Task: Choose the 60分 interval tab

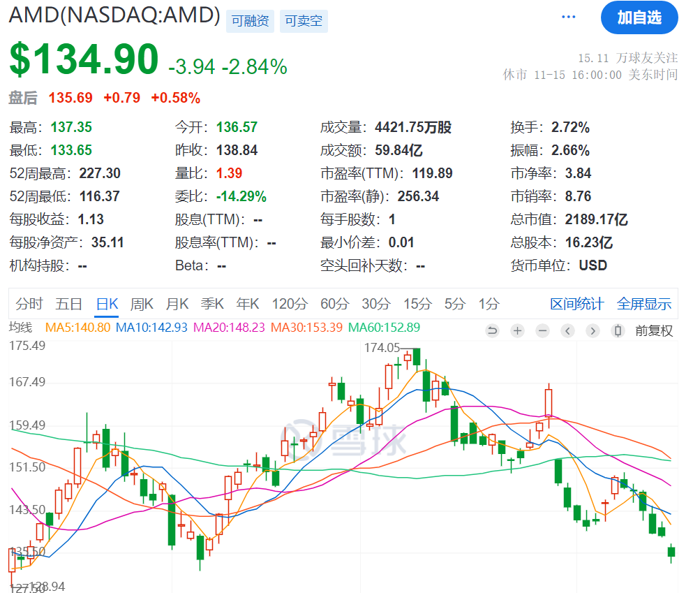Action: point(334,304)
